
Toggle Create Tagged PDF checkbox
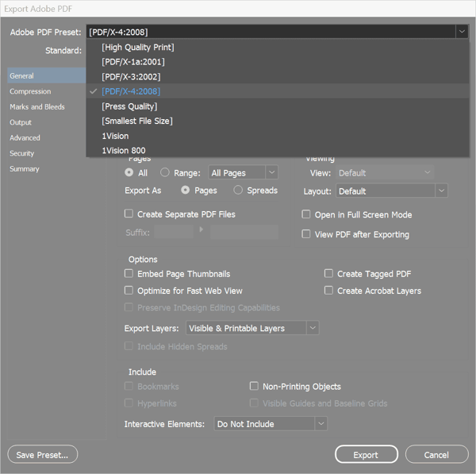point(328,273)
